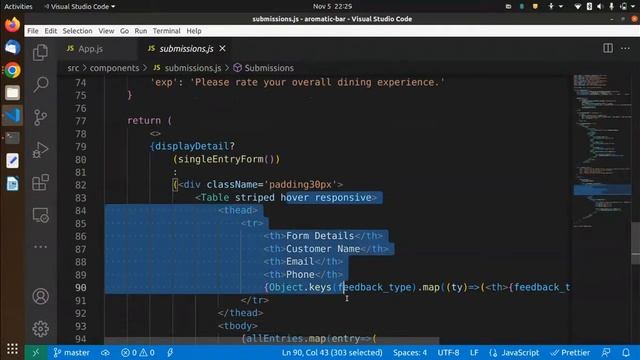The height and width of the screenshot is (360, 640).
Task: Open Terminal from the Ubuntu dock
Action: [12, 138]
